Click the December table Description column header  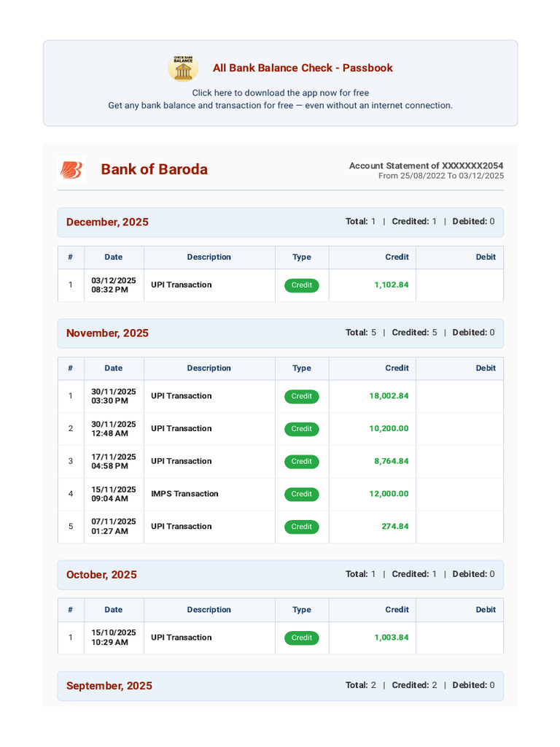209,258
